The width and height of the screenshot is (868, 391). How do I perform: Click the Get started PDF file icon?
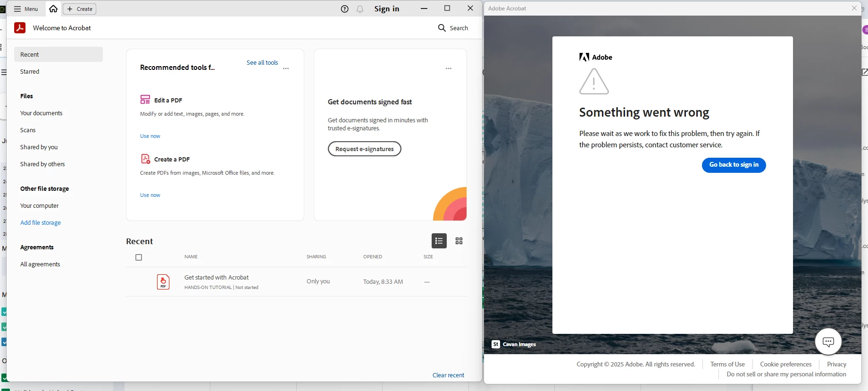pos(163,282)
